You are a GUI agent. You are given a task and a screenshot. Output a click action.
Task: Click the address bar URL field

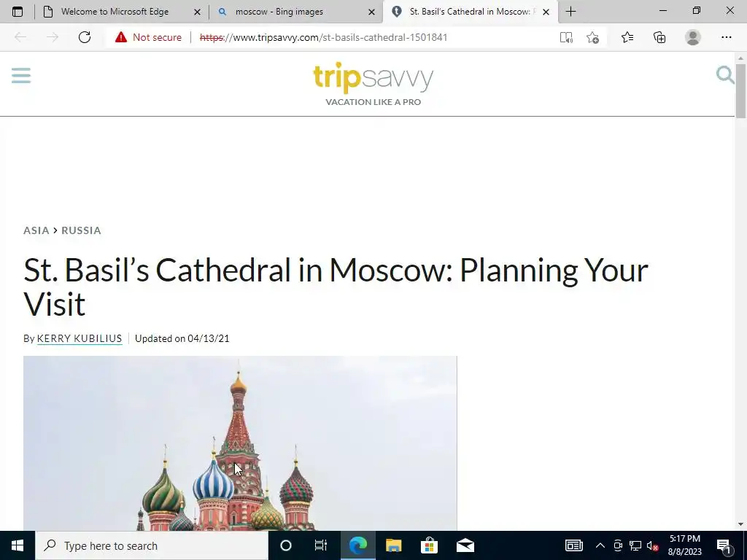click(x=323, y=37)
